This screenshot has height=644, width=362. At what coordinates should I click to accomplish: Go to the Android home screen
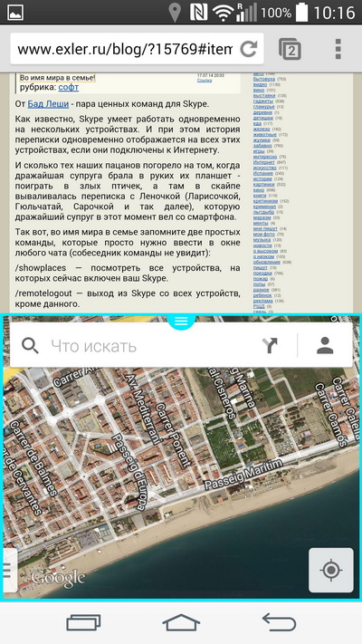[181, 622]
